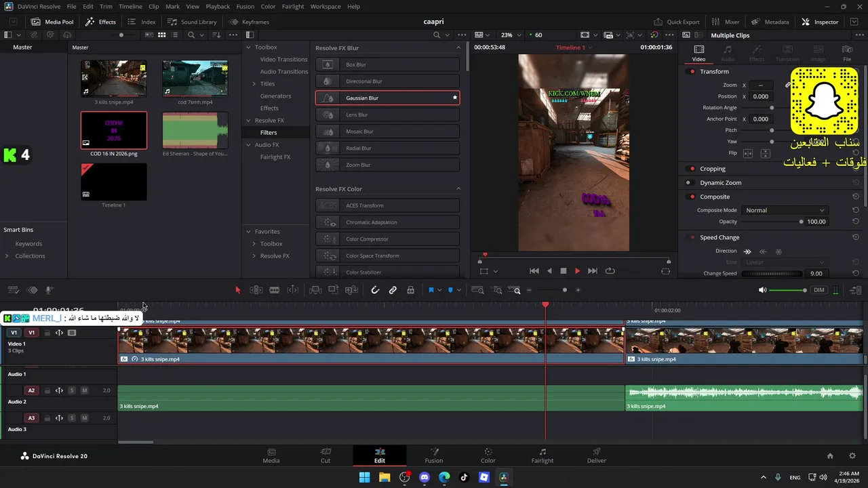This screenshot has height=488, width=868.
Task: Open the Timeline 1 name dropdown
Action: 573,47
